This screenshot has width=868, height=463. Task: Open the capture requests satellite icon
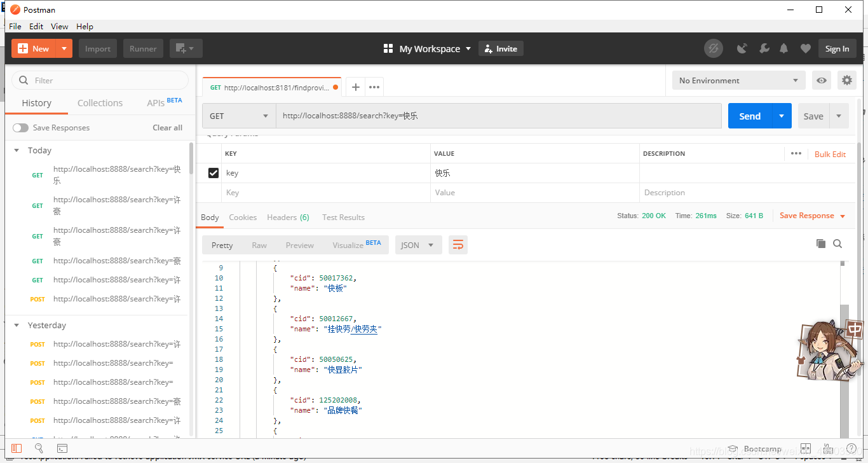click(742, 48)
